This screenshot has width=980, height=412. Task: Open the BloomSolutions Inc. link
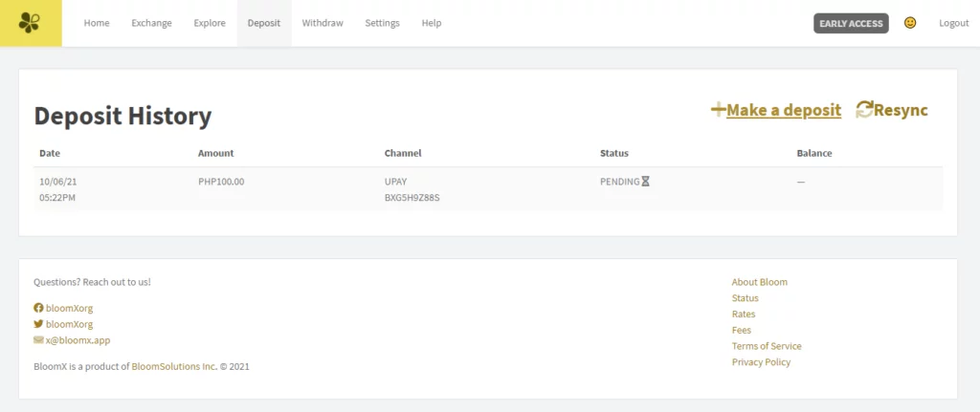tap(174, 366)
